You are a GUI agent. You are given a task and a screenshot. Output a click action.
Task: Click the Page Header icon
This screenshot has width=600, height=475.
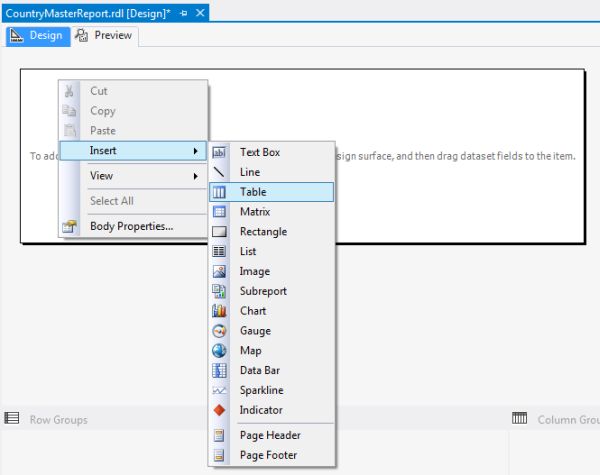coord(219,435)
